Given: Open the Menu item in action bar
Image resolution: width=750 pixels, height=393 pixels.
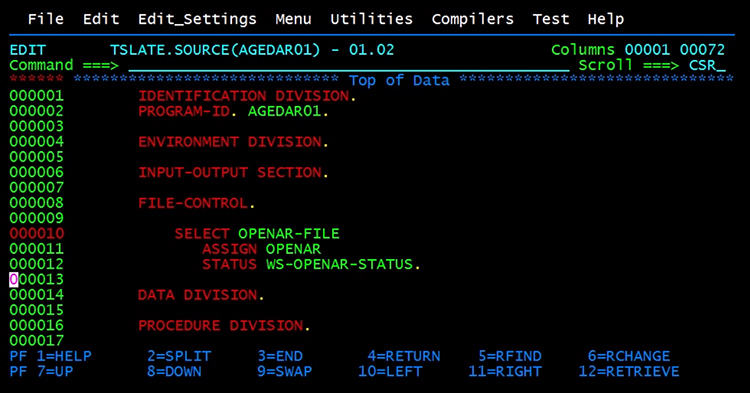Looking at the screenshot, I should point(293,19).
